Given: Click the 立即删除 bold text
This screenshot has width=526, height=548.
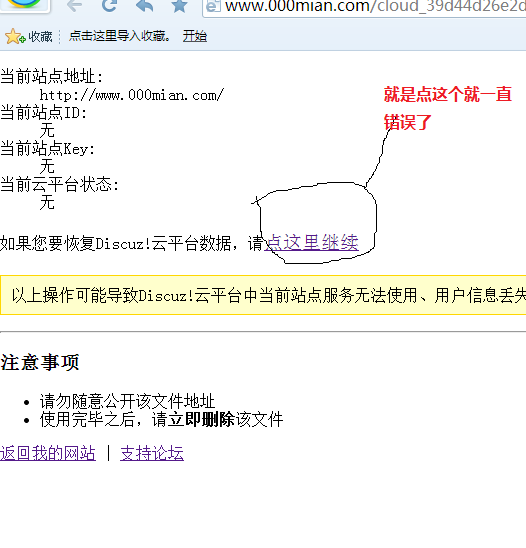Looking at the screenshot, I should click(201, 419).
